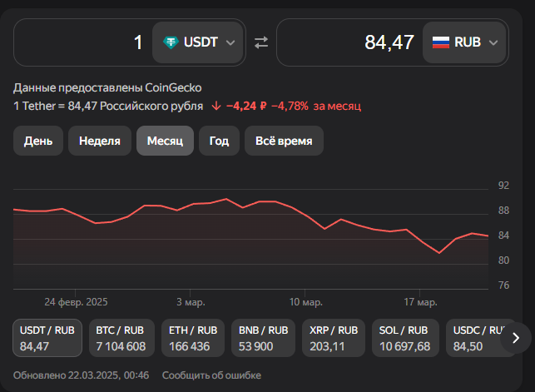Click the 'Обновлено 22.03.2025, 00:46' timestamp
The width and height of the screenshot is (535, 392).
(82, 375)
